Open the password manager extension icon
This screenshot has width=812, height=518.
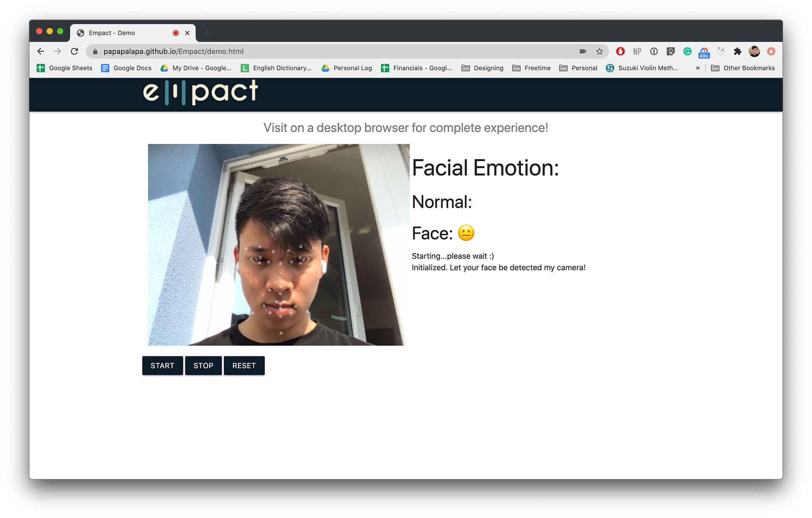[654, 51]
